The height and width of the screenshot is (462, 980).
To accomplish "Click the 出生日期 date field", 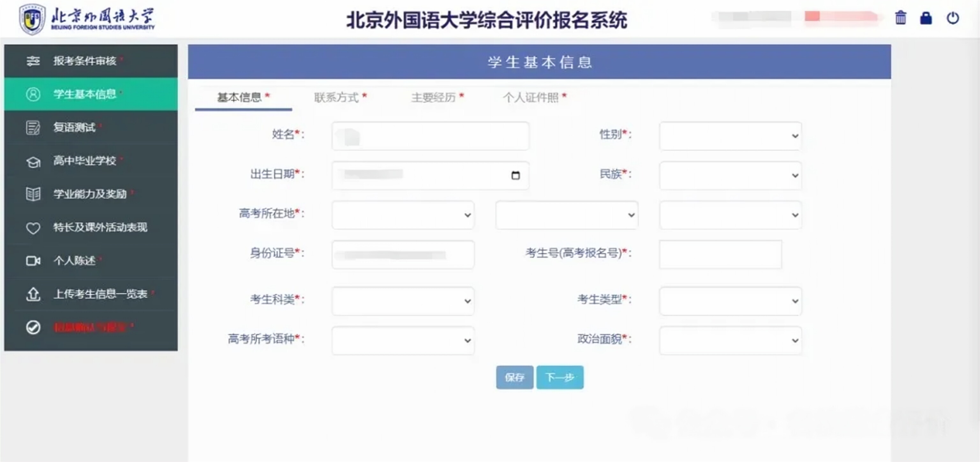I will [x=430, y=176].
